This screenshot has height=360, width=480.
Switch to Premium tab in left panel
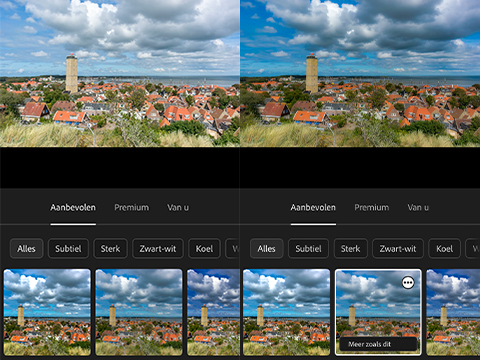point(132,208)
